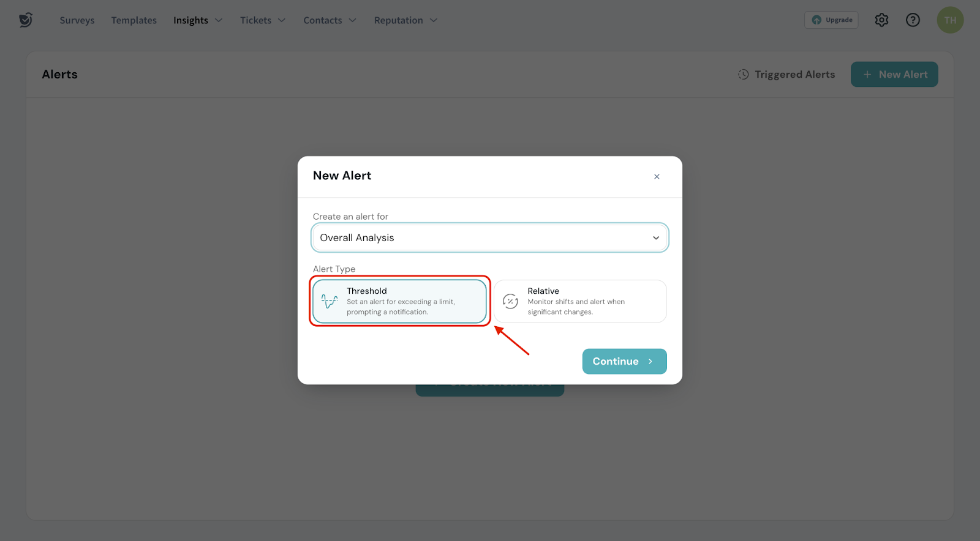The width and height of the screenshot is (980, 541).
Task: Expand the Contacts menu
Action: pos(330,20)
